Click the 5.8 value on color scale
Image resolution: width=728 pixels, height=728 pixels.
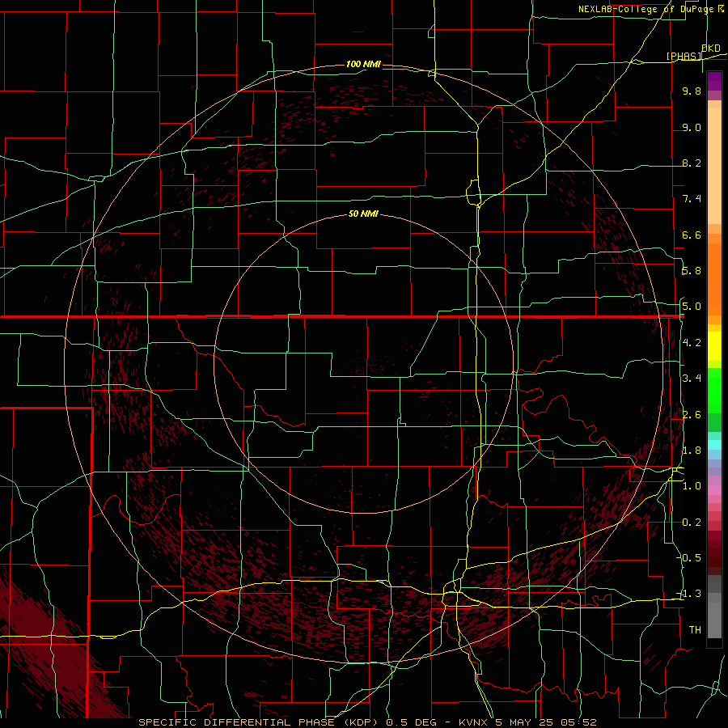[x=692, y=271]
